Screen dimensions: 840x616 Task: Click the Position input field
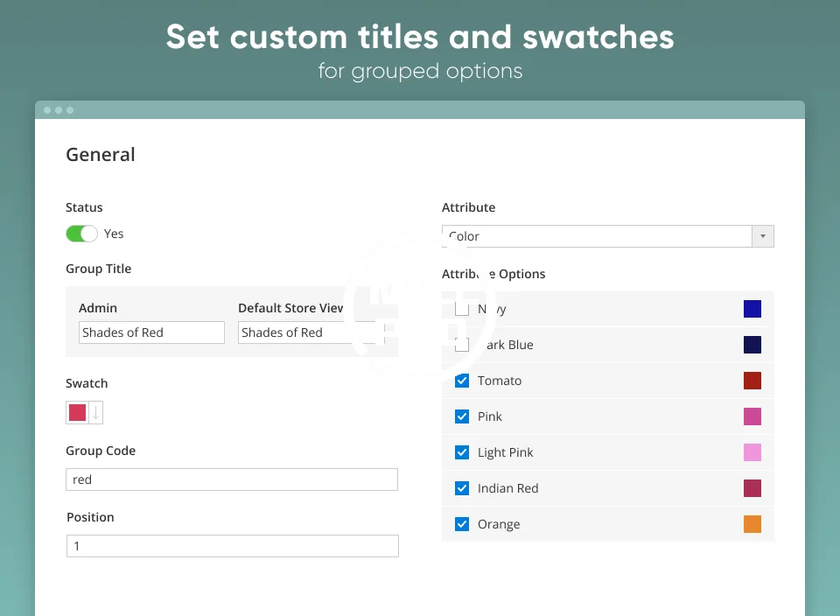coord(232,546)
